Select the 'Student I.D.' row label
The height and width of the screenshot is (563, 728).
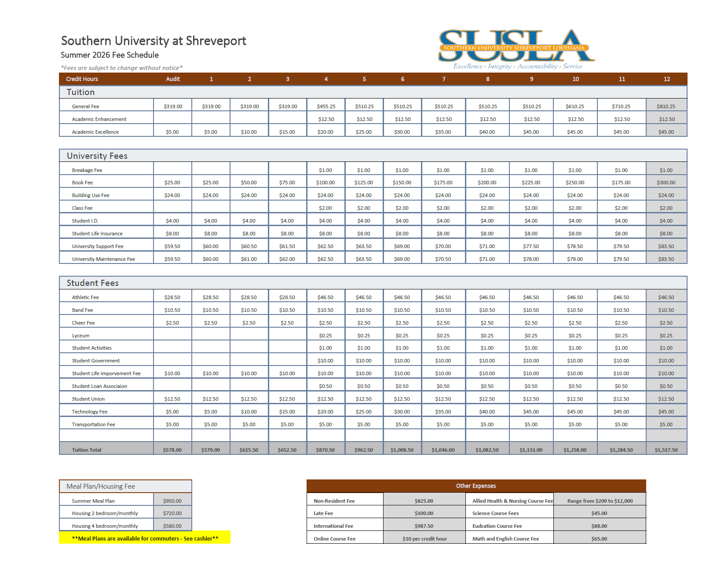(85, 221)
